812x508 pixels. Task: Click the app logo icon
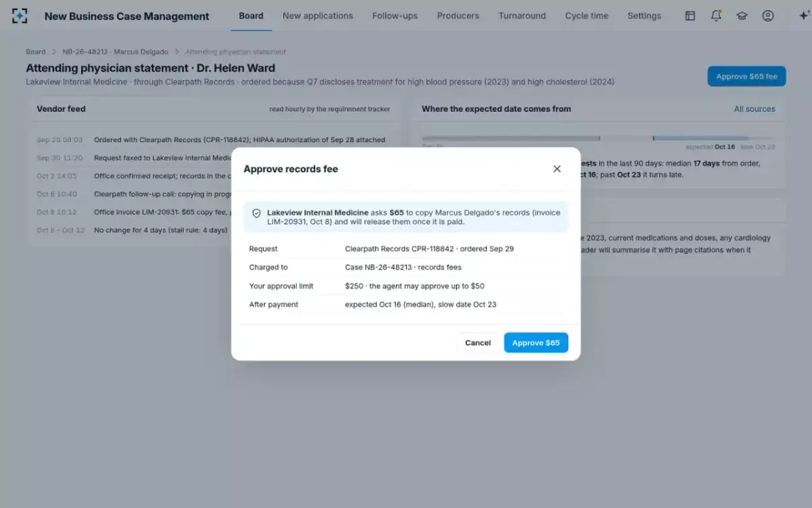[20, 16]
